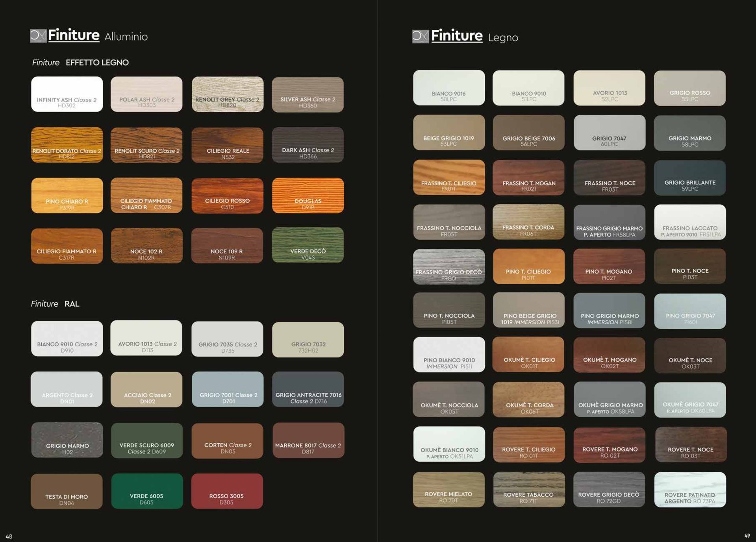
Task: Select Rovere Patinato Argento RO 73PA swatch
Action: (x=690, y=490)
